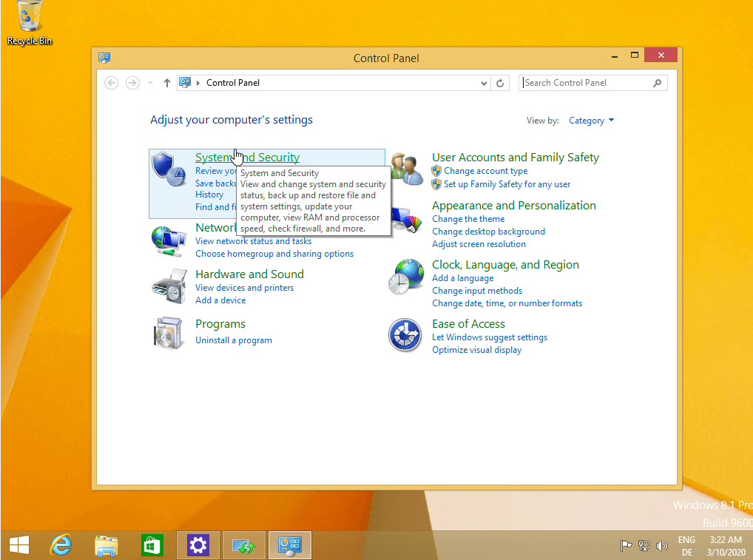Click the up arrow navigation button
Screen dimensions: 753x560
pos(166,83)
